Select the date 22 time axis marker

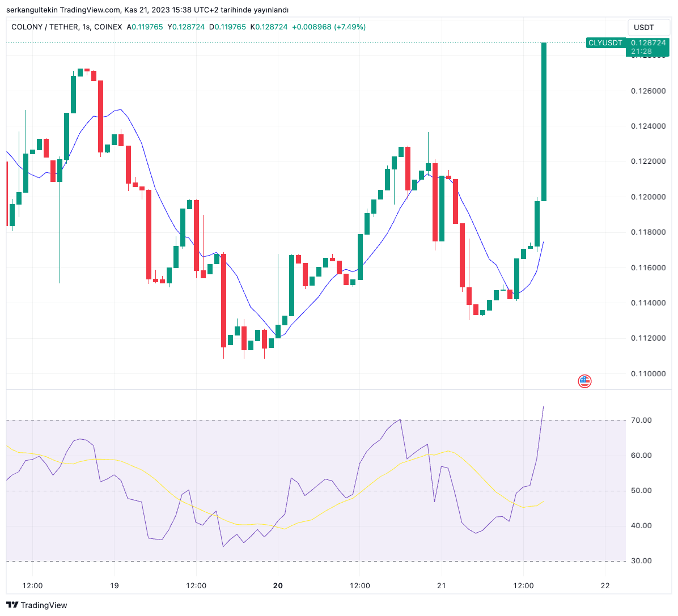point(605,586)
